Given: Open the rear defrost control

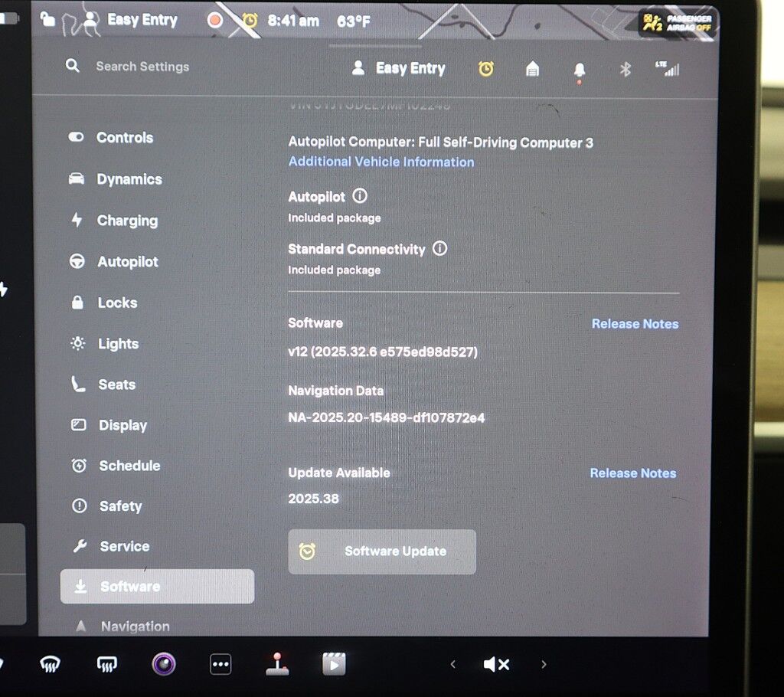Looking at the screenshot, I should pos(106,664).
